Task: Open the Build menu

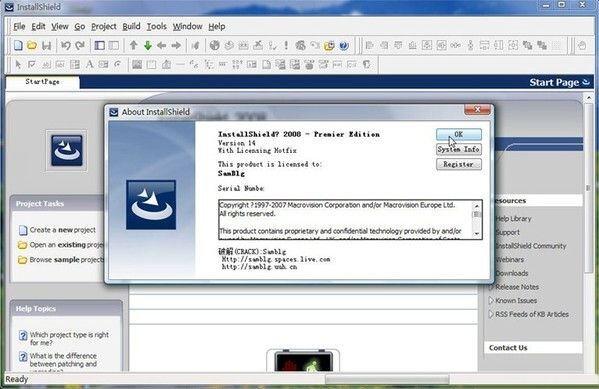Action: [131, 26]
